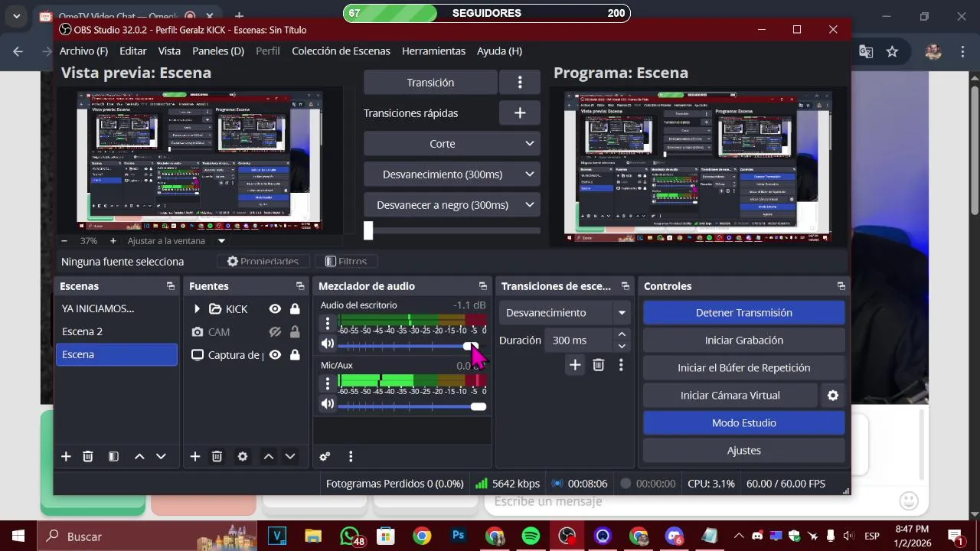This screenshot has height=551, width=980.
Task: Open Vista menu
Action: pyautogui.click(x=169, y=51)
